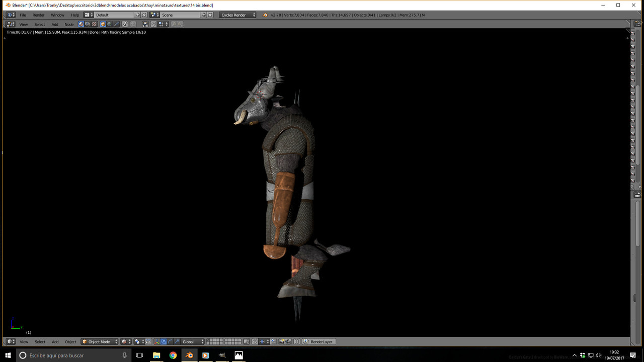Select the Compositing nodes tree type icon
Screen dimensions: 644x362
[x=88, y=24]
